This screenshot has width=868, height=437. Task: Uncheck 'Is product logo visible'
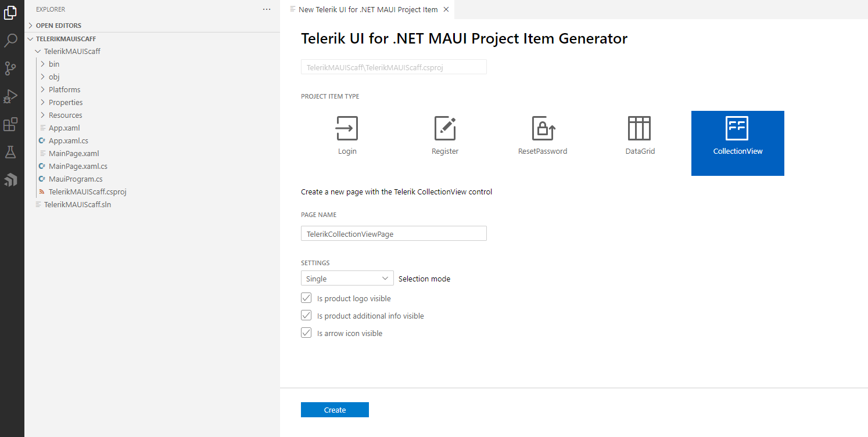click(x=306, y=298)
